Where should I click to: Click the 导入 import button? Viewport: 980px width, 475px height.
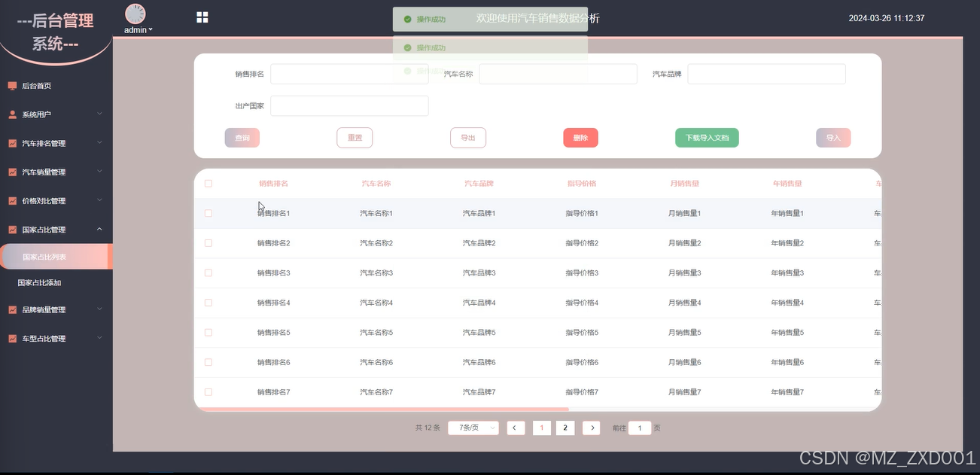coord(833,138)
